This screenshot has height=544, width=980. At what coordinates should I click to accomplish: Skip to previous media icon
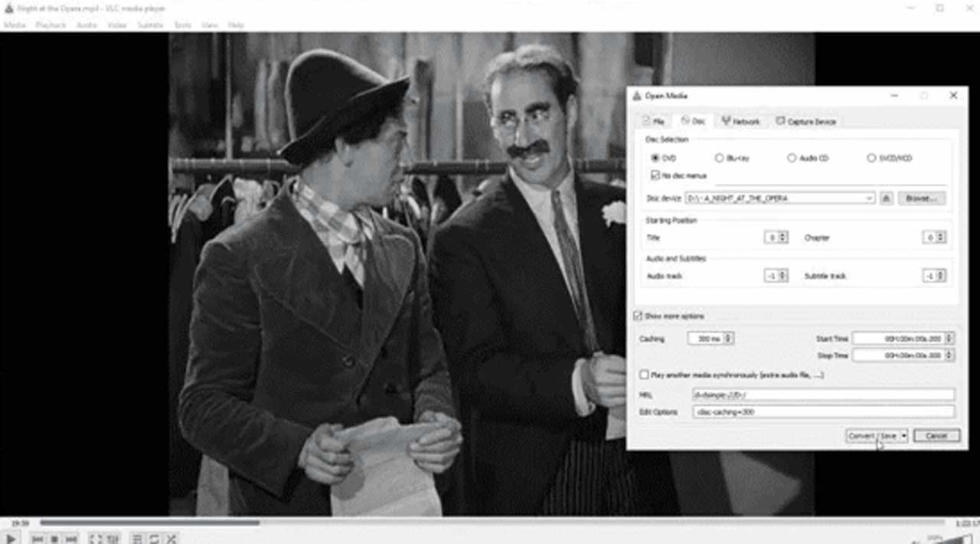[37, 539]
